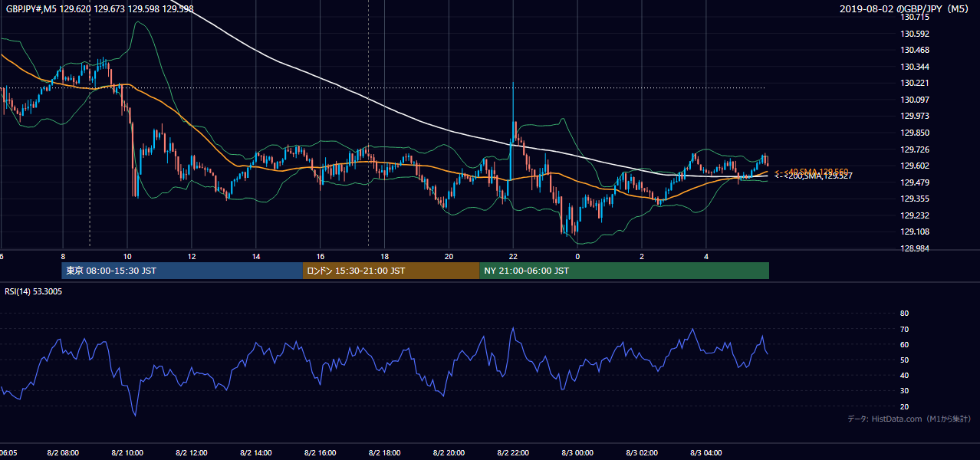
Task: Click the 8/3 04:00 time label
Action: [707, 453]
